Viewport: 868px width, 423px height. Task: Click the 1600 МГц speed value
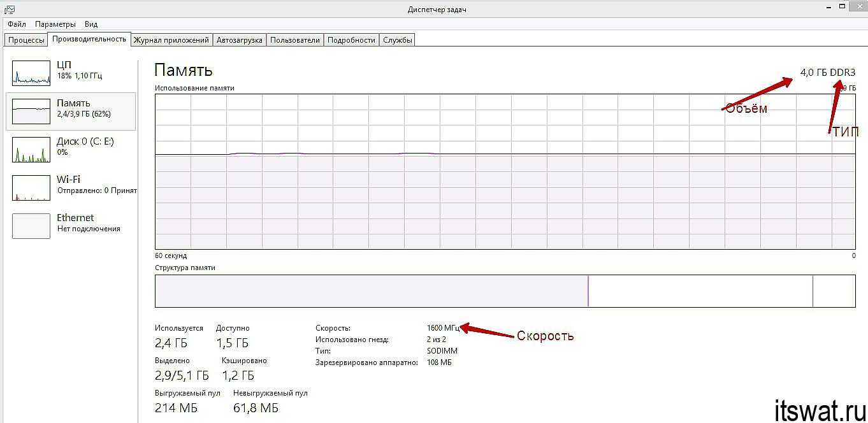coord(442,328)
